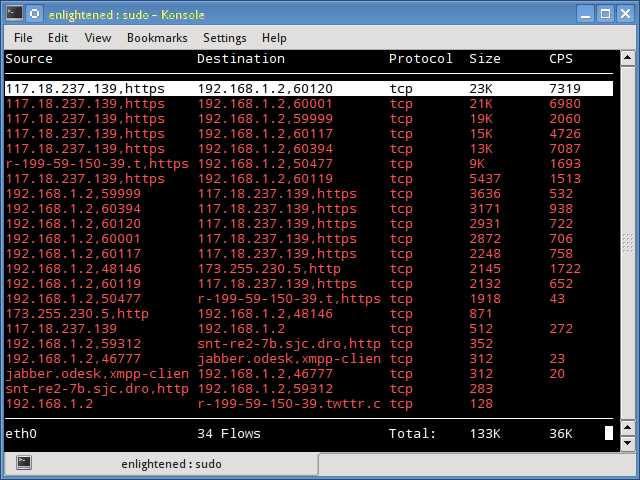This screenshot has height=480, width=640.
Task: Open the View menu
Action: [98, 38]
